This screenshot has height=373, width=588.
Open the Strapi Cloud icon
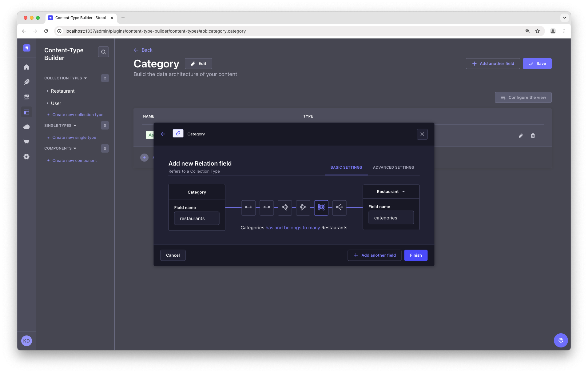(x=26, y=127)
